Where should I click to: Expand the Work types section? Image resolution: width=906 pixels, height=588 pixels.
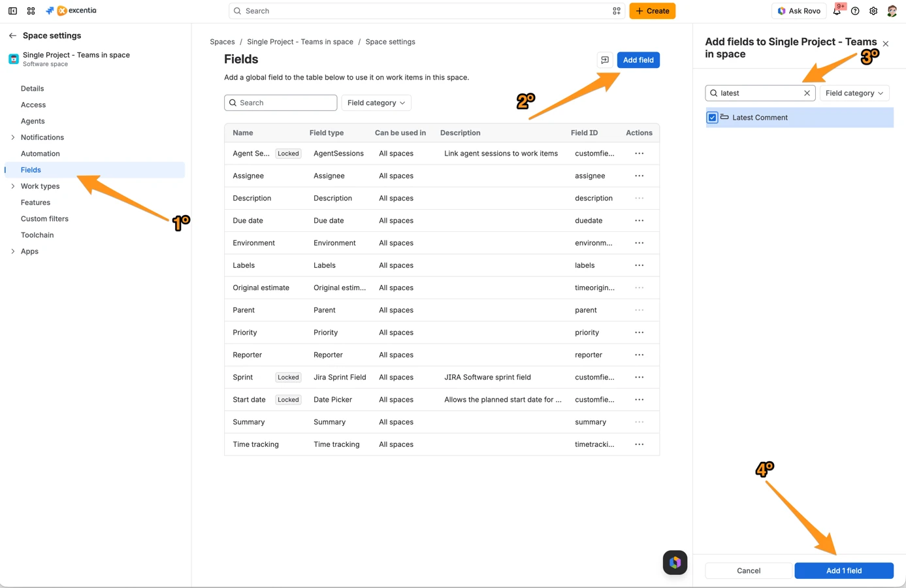pos(12,186)
